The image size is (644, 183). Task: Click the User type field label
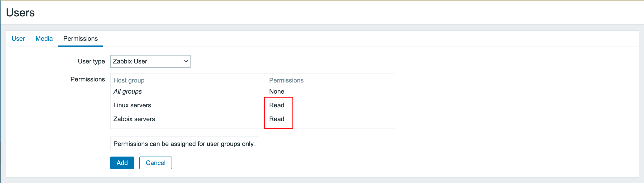(x=91, y=61)
